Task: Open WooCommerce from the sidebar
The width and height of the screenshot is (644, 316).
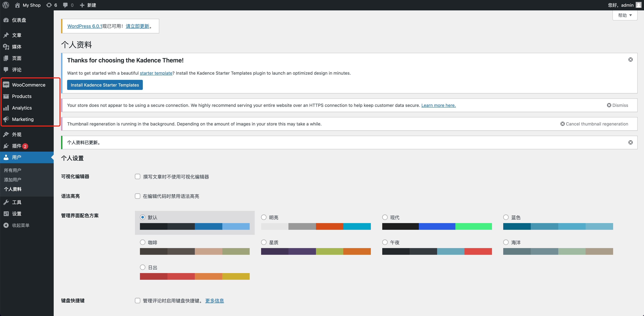Action: click(x=29, y=85)
